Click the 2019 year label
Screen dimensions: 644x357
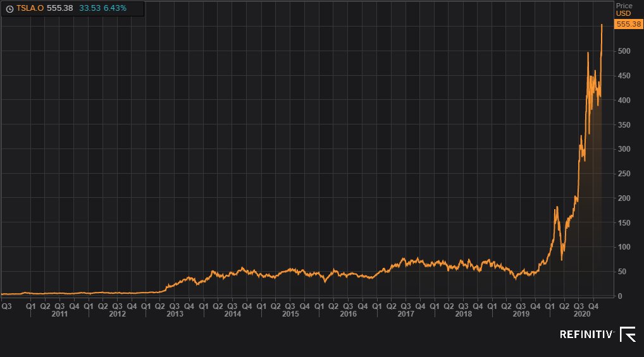pyautogui.click(x=521, y=314)
